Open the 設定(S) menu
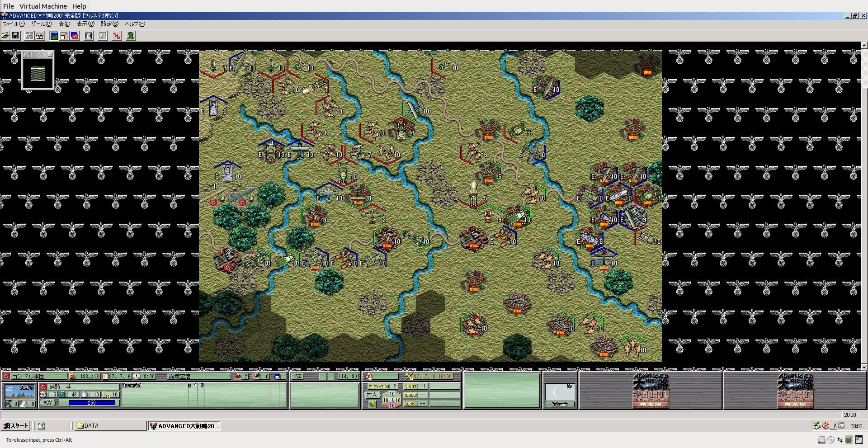 (110, 24)
